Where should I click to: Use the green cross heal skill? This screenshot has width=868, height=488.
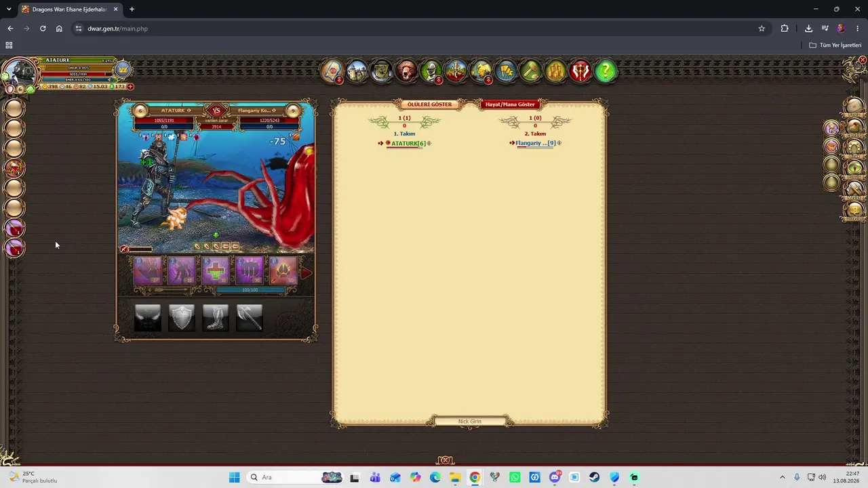[216, 271]
